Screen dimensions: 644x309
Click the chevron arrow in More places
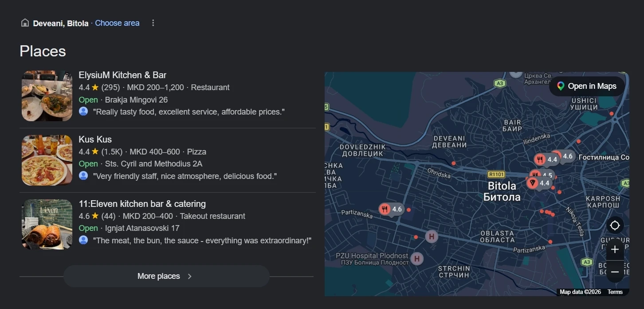point(190,276)
